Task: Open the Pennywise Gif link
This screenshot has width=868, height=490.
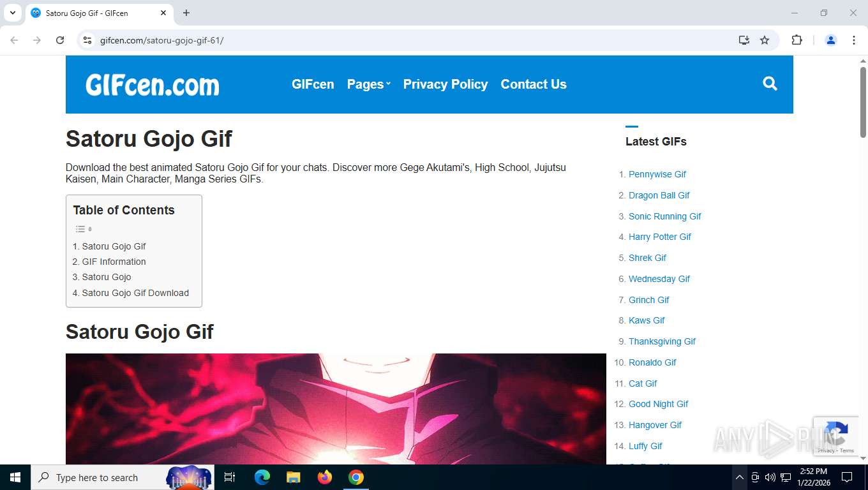Action: point(657,174)
